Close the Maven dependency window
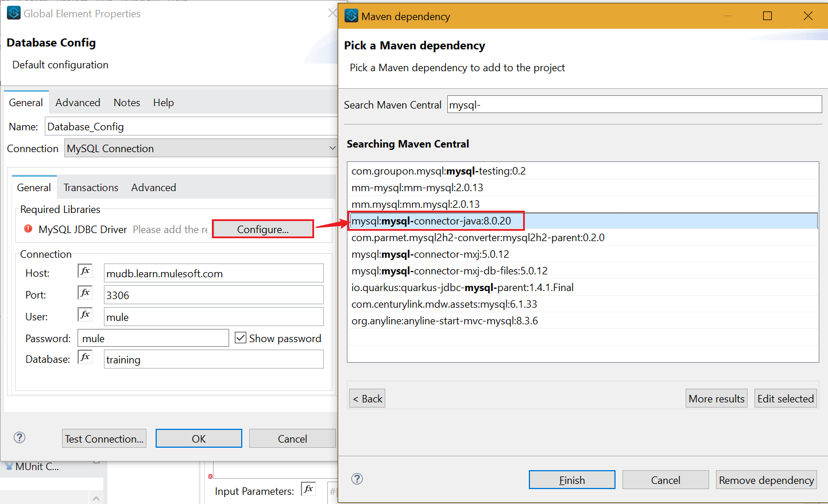This screenshot has height=504, width=828. (x=808, y=16)
